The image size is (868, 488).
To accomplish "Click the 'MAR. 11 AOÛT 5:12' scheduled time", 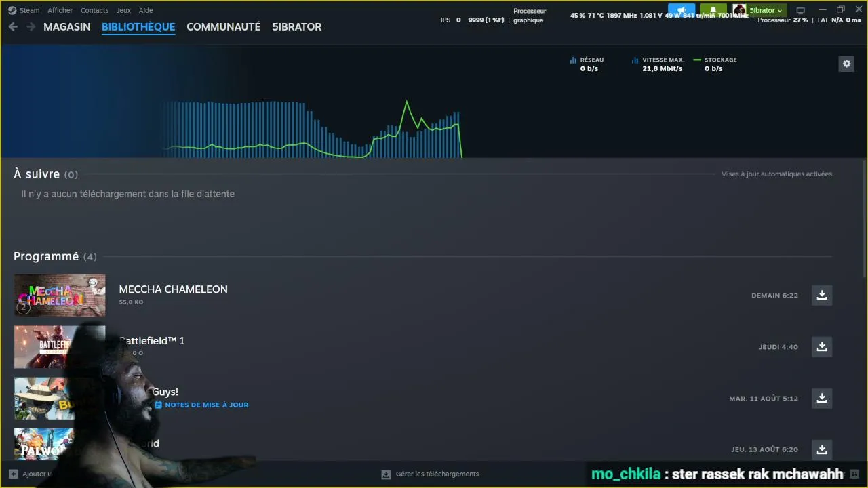I will 764,399.
